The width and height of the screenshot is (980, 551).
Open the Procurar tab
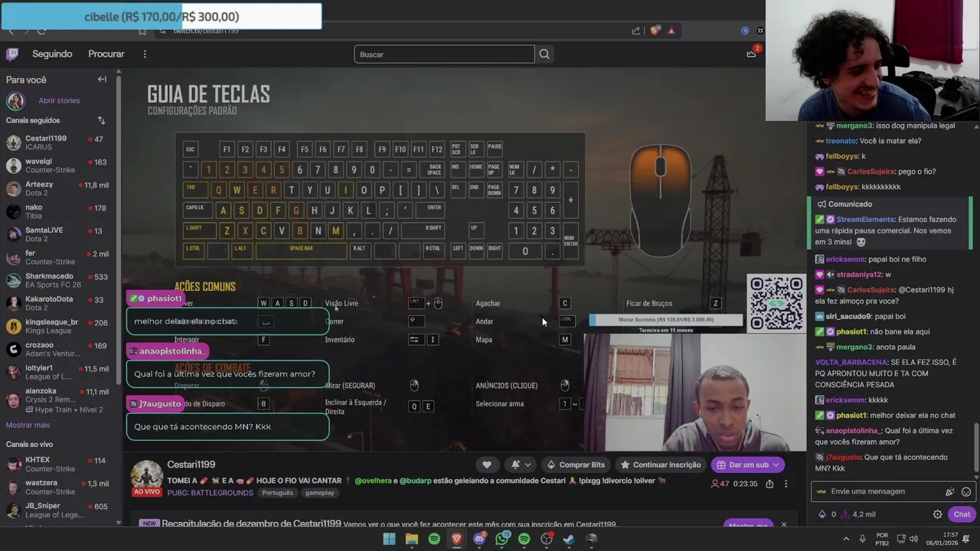point(106,54)
